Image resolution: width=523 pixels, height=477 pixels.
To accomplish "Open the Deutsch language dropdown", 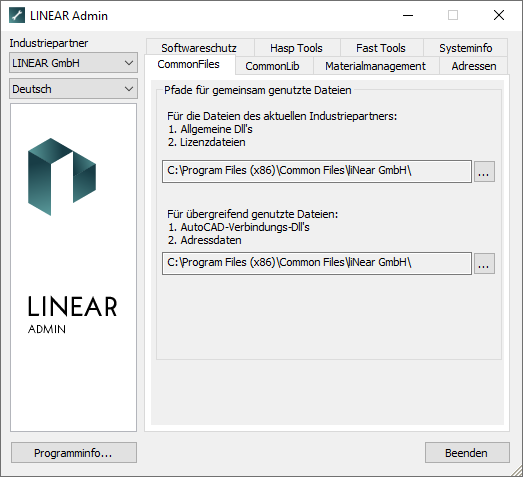I will (x=73, y=89).
